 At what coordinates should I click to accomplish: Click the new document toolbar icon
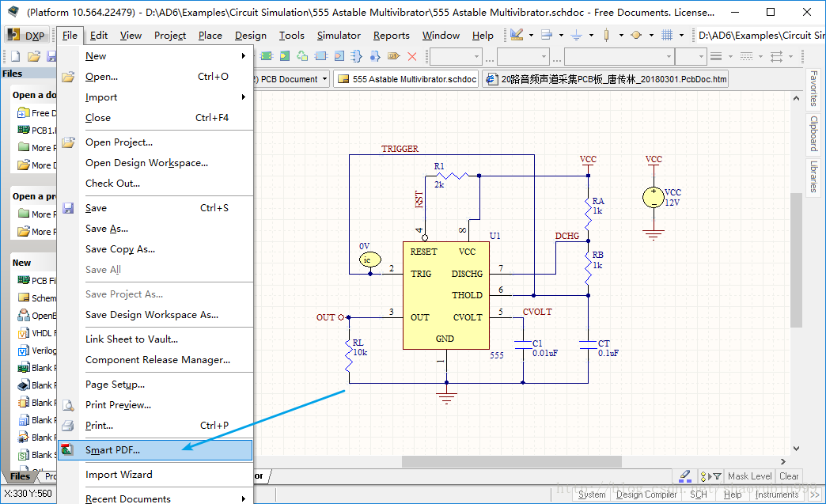point(16,56)
